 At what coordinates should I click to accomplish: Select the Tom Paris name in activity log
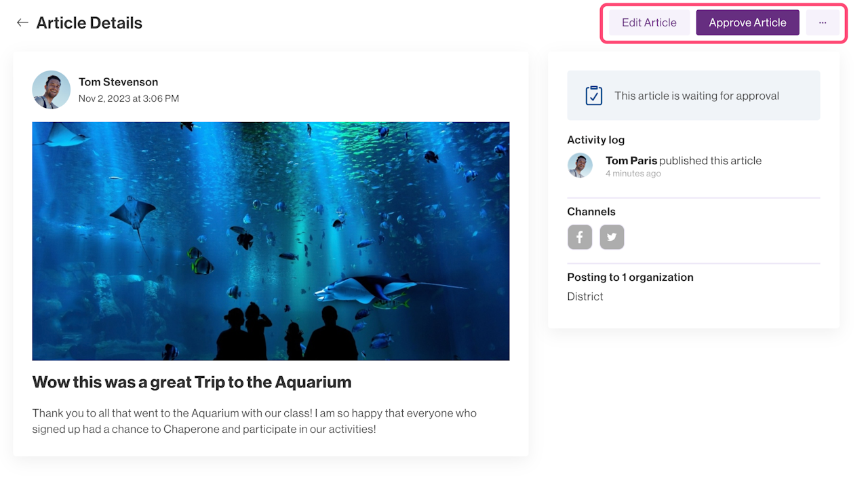pyautogui.click(x=631, y=161)
